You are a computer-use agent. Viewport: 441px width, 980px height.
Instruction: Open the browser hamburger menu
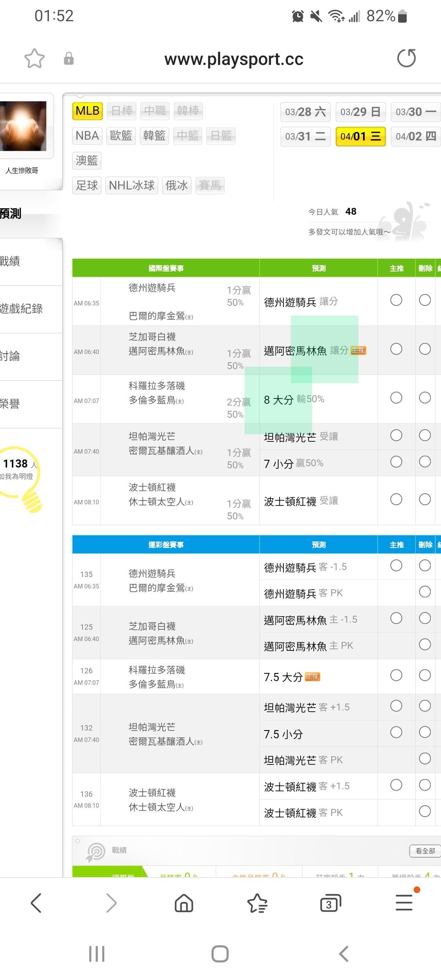pos(404,903)
